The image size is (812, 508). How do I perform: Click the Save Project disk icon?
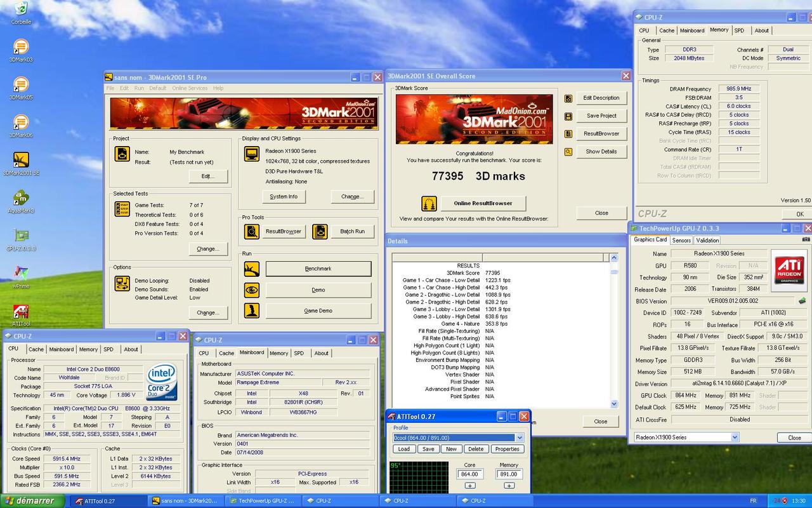(x=568, y=116)
